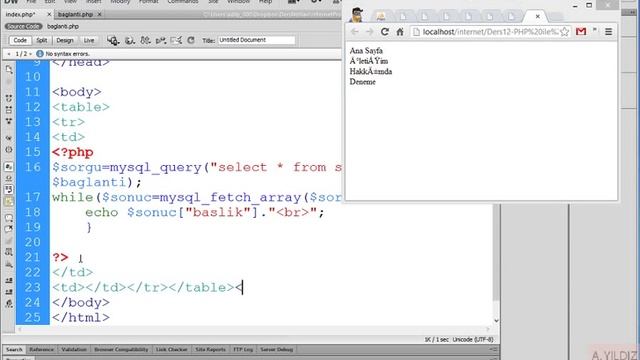Click the W3C Validation icon
This screenshot has width=640, height=360.
click(160, 40)
